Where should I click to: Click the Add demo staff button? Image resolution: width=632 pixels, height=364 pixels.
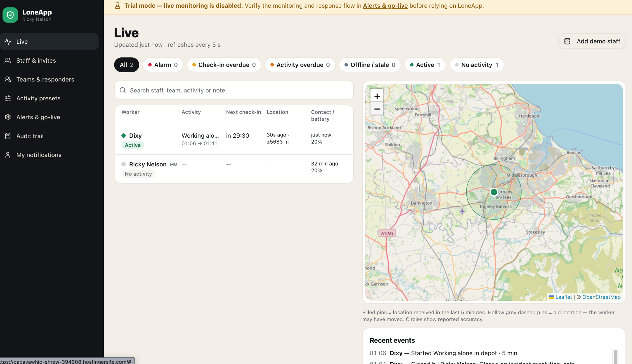click(x=592, y=41)
